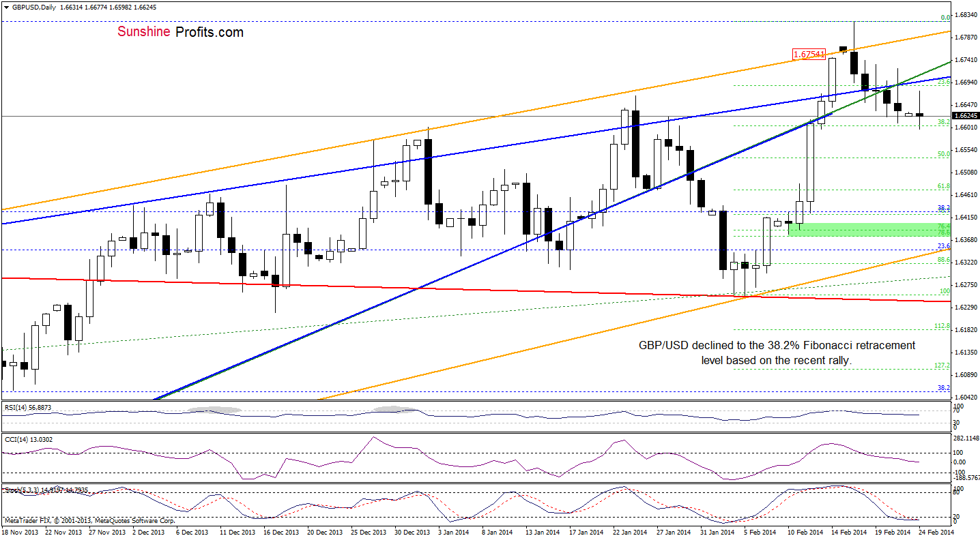Click the 76.4 Fibonacci level label
Screen dimensions: 980x538
(x=944, y=226)
